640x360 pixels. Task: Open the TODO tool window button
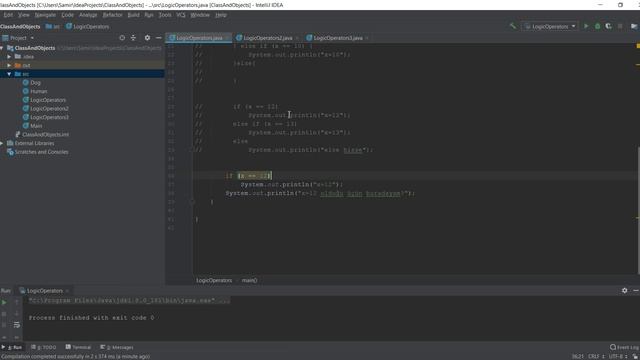[x=43, y=347]
